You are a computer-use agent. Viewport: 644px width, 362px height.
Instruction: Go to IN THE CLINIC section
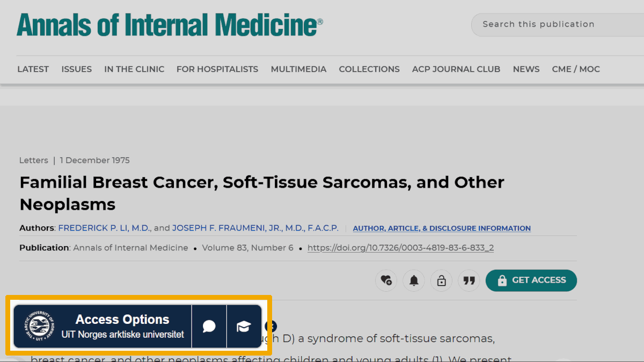pos(134,69)
